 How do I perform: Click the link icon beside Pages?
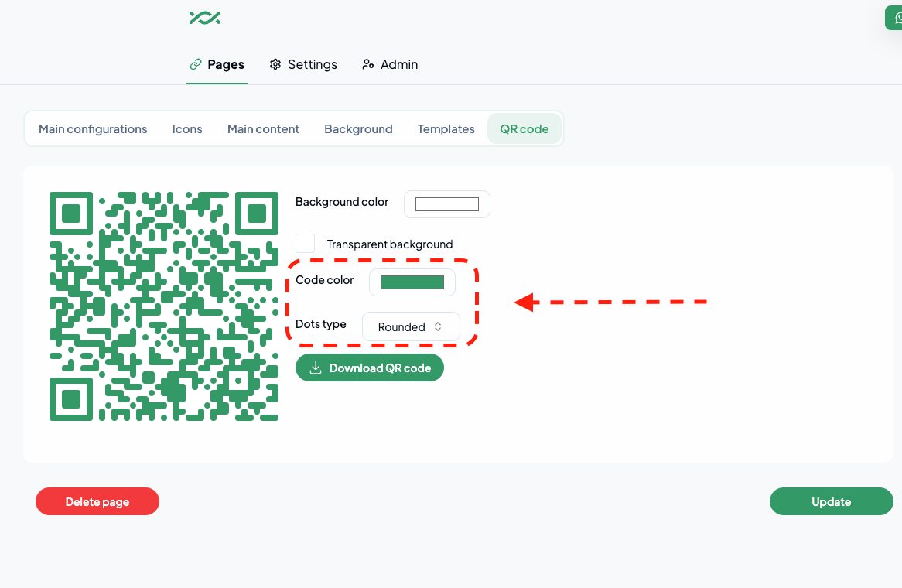(196, 64)
